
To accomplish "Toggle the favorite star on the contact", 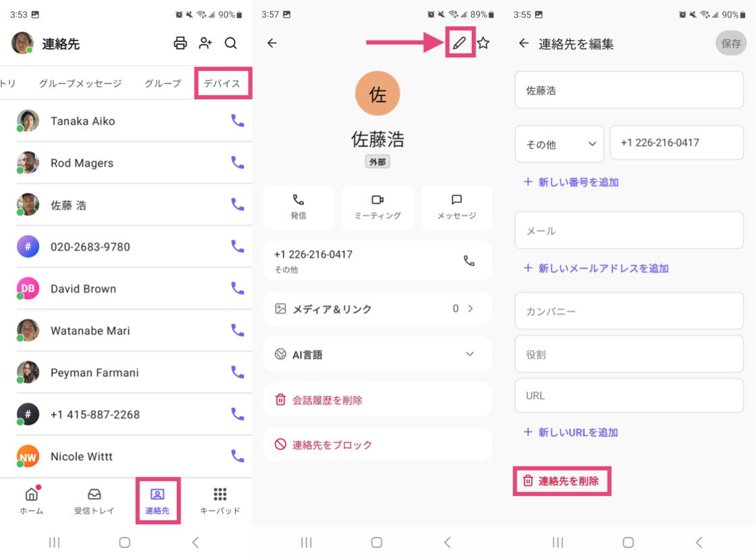I will (x=483, y=43).
